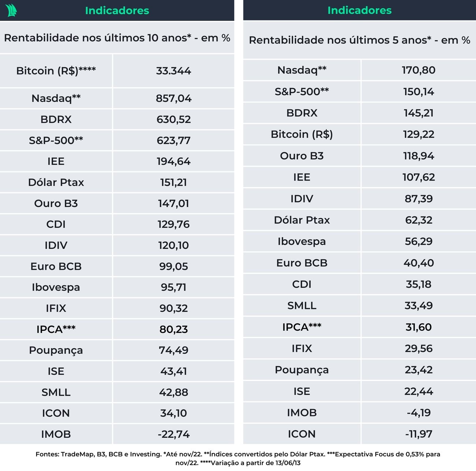Click the 33.344 value cell
Image resolution: width=476 pixels, height=471 pixels.
click(x=173, y=71)
